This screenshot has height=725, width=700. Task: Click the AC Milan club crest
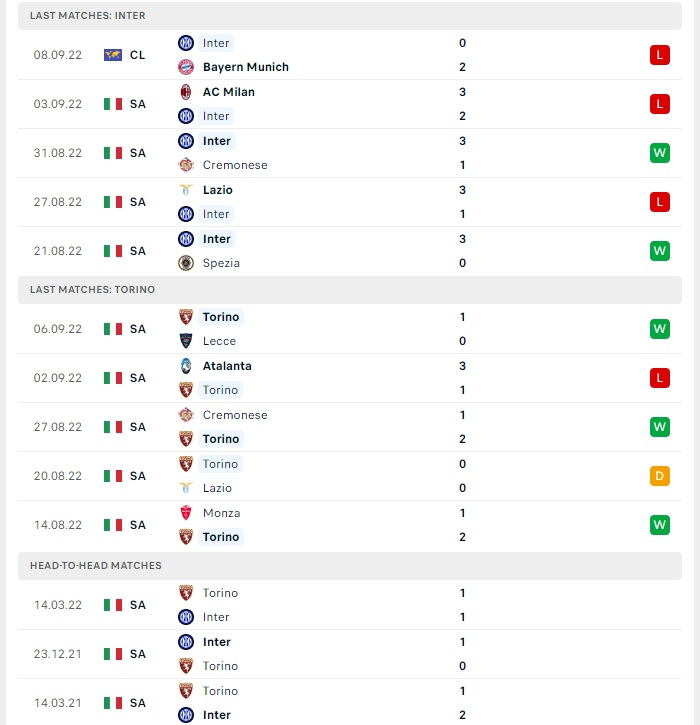(x=186, y=92)
